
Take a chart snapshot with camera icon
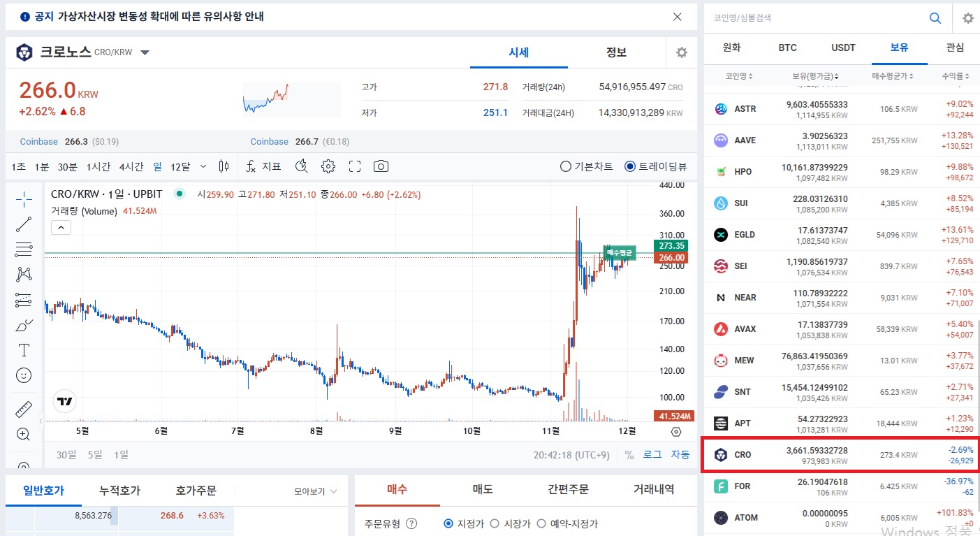381,166
